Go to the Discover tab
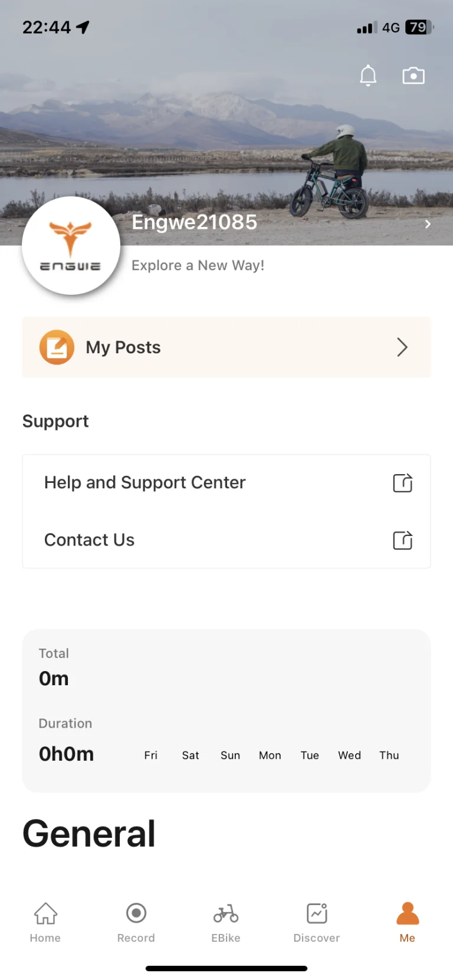The width and height of the screenshot is (453, 980). coord(317,922)
